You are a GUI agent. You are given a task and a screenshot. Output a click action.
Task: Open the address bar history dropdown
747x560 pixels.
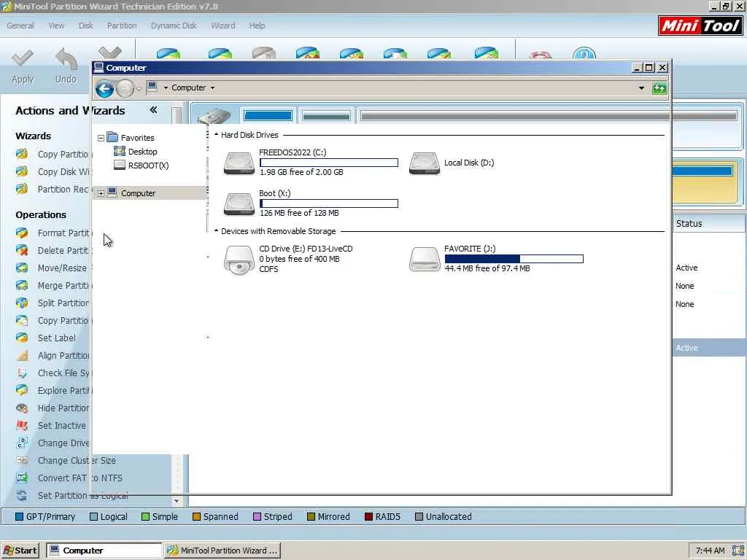(641, 88)
